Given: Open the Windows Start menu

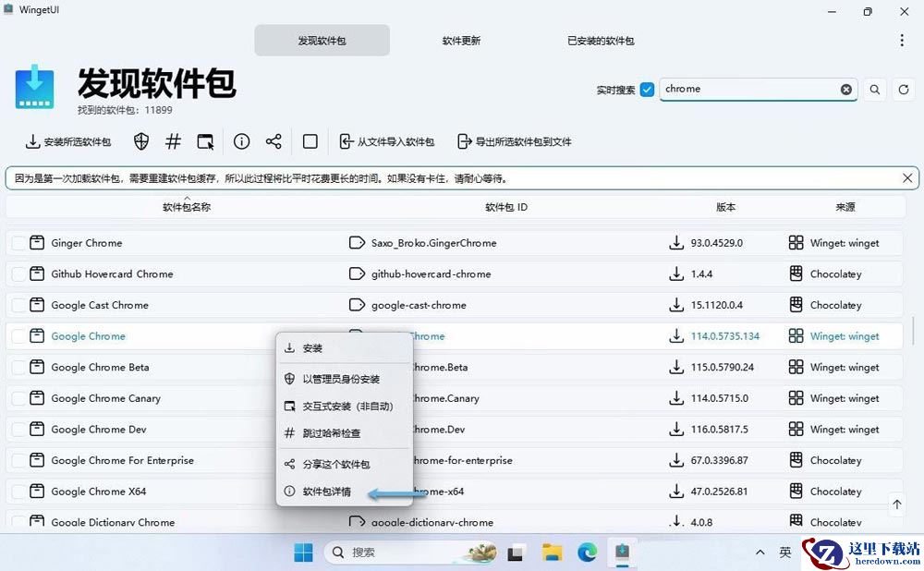Looking at the screenshot, I should (303, 553).
